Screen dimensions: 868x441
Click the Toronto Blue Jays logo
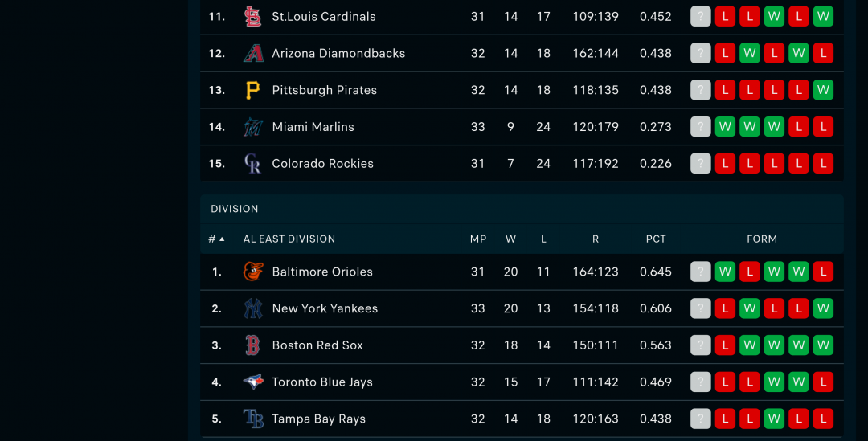tap(253, 382)
